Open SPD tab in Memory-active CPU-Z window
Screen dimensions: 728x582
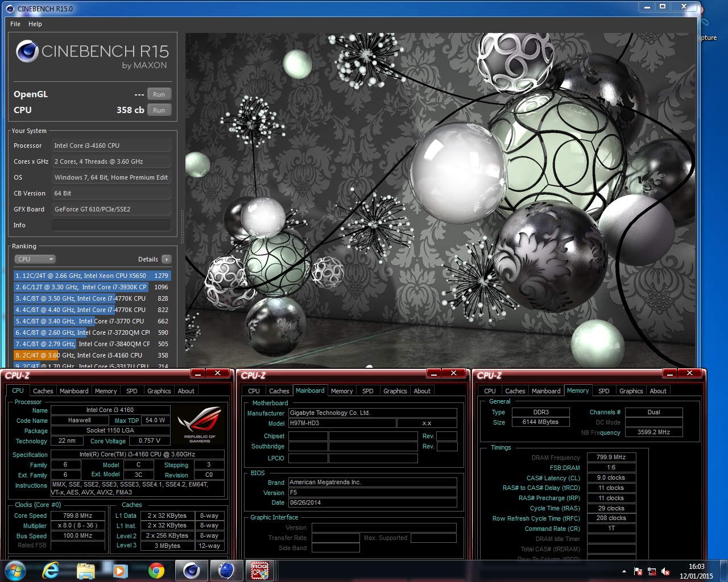point(604,391)
